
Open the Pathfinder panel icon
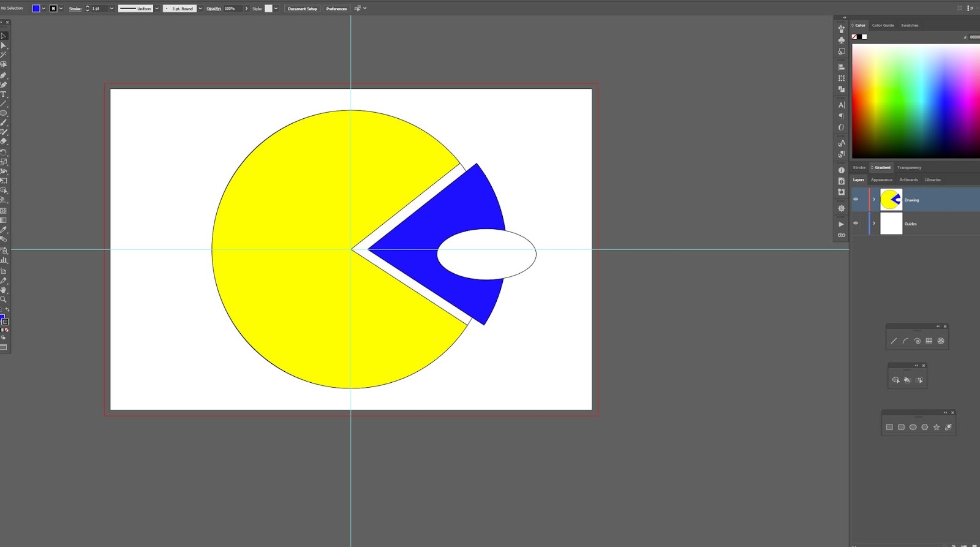[841, 89]
